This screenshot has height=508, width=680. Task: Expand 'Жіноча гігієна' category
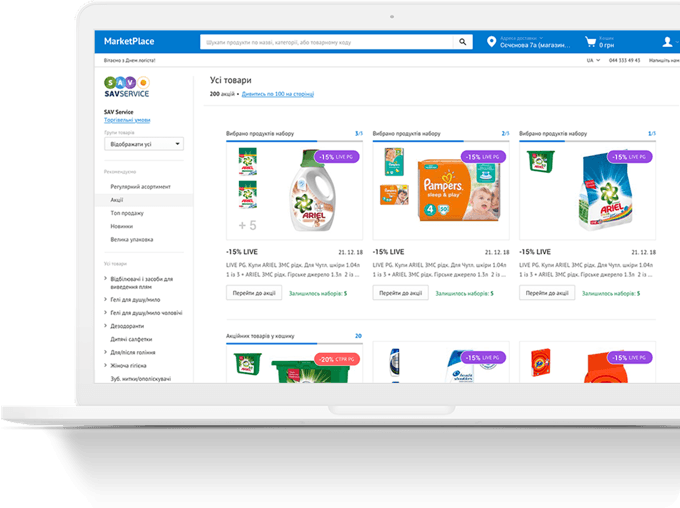click(105, 365)
